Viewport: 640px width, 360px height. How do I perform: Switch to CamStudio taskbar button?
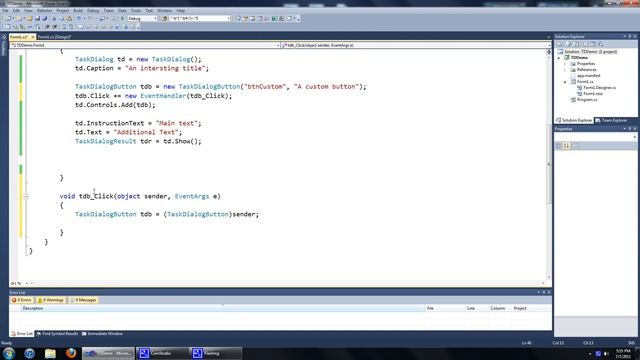(161, 353)
